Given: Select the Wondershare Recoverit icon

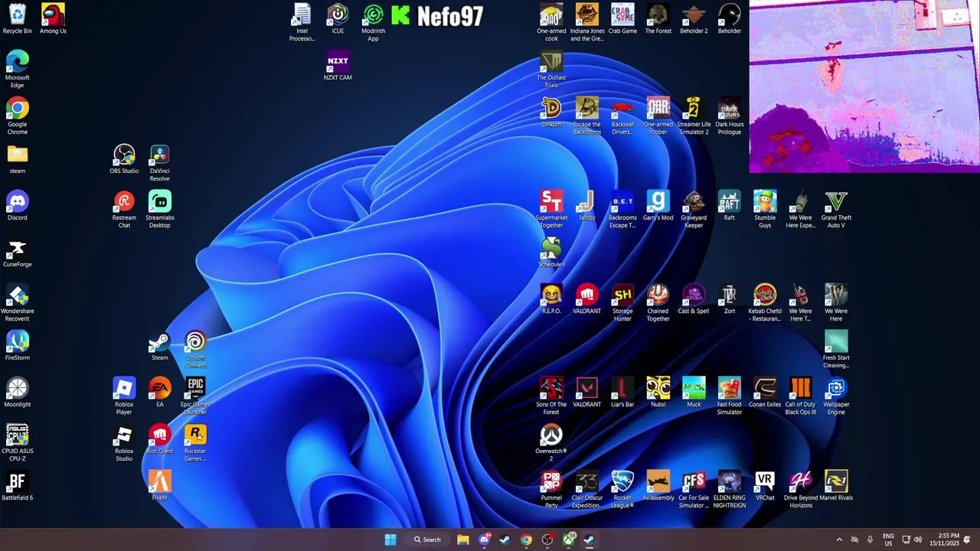Looking at the screenshot, I should [17, 302].
